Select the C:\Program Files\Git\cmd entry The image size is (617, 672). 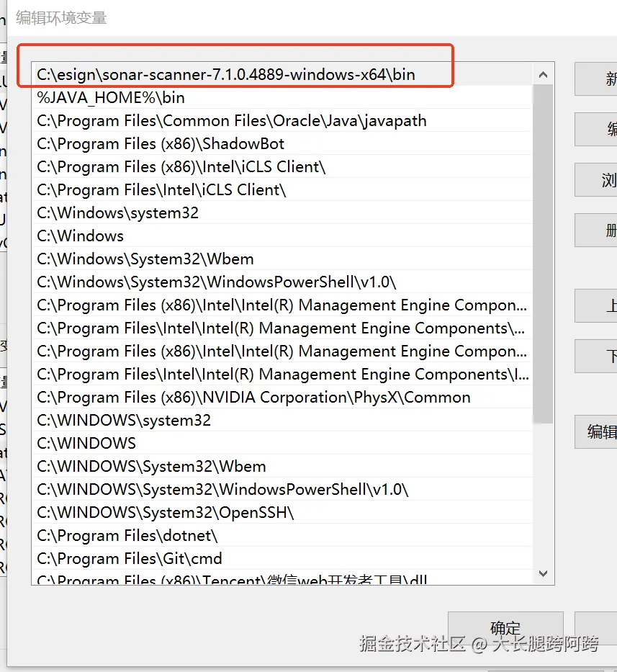tap(282, 558)
